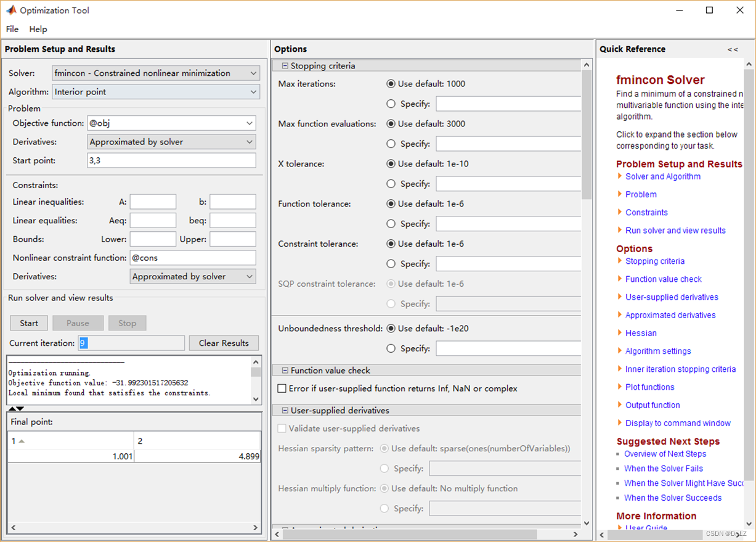Open the Output function help link
The width and height of the screenshot is (756, 542).
[x=652, y=405]
